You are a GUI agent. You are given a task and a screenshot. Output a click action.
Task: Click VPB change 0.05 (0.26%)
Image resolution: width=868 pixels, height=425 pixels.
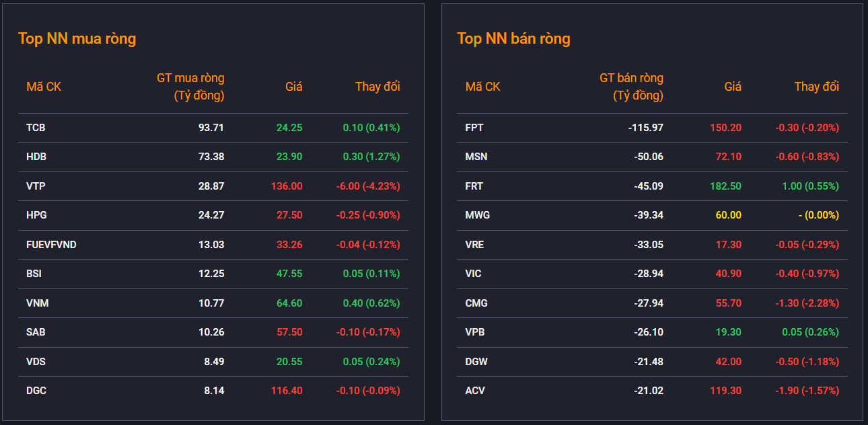click(810, 332)
